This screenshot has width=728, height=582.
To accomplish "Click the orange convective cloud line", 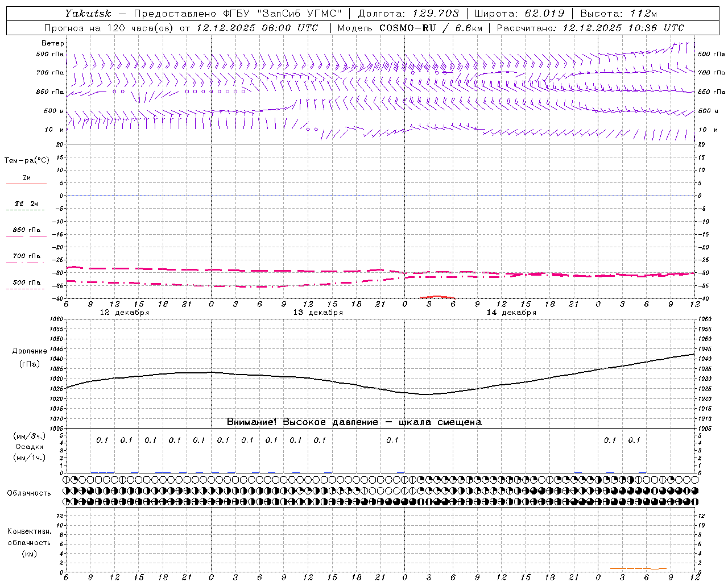I will click(638, 568).
